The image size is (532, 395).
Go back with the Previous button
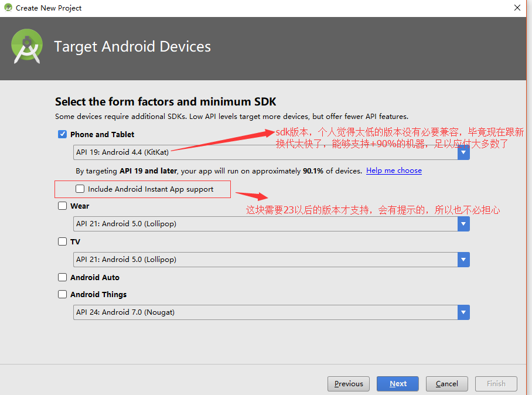[x=349, y=384]
